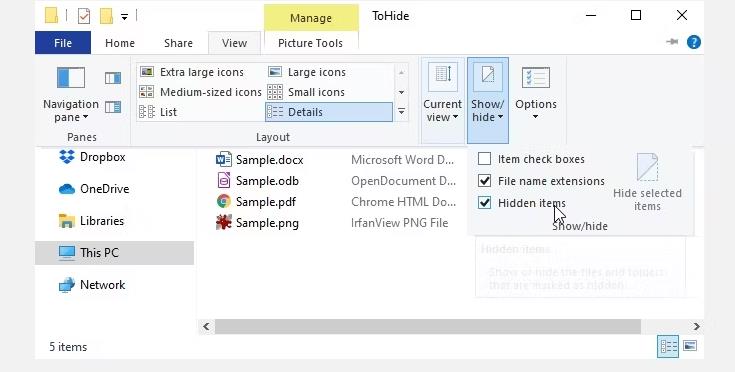Uncheck Hidden items checkbox

coord(484,202)
